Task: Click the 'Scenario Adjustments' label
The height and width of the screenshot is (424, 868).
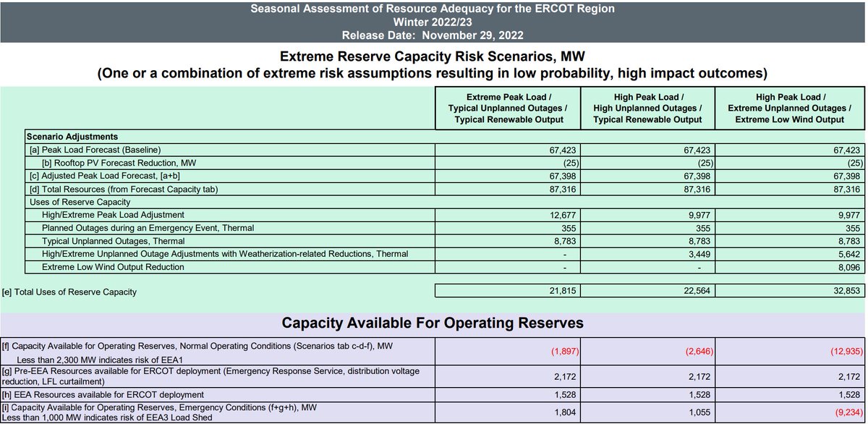Action: click(x=72, y=136)
